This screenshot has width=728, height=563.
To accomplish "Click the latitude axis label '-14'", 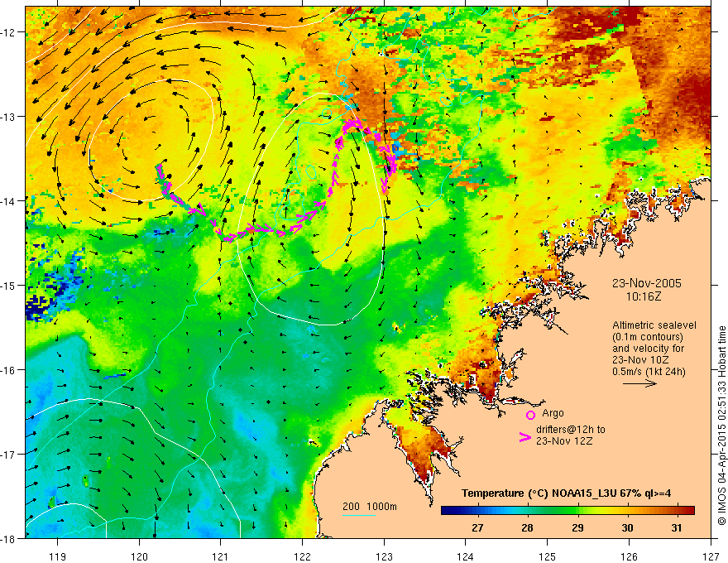I will click(x=8, y=201).
